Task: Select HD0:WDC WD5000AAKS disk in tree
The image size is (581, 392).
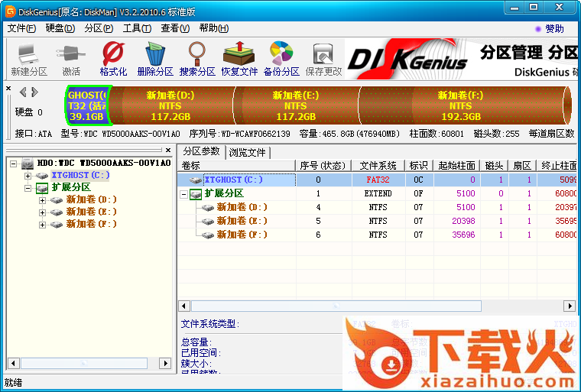Action: pyautogui.click(x=104, y=163)
